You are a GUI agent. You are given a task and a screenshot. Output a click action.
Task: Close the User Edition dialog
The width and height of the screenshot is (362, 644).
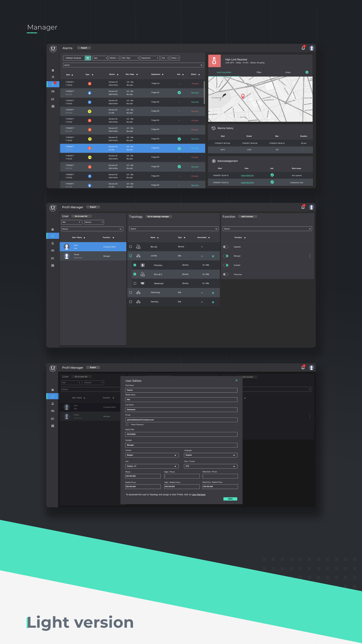coord(236,380)
